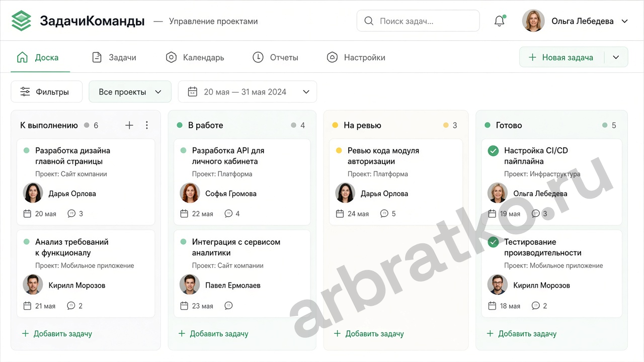Click date icon on Анализ требований card
644x362 pixels.
coord(27,305)
